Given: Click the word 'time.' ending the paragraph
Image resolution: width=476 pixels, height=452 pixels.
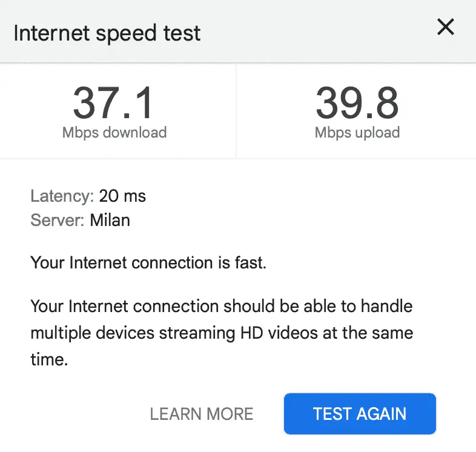Looking at the screenshot, I should [49, 359].
